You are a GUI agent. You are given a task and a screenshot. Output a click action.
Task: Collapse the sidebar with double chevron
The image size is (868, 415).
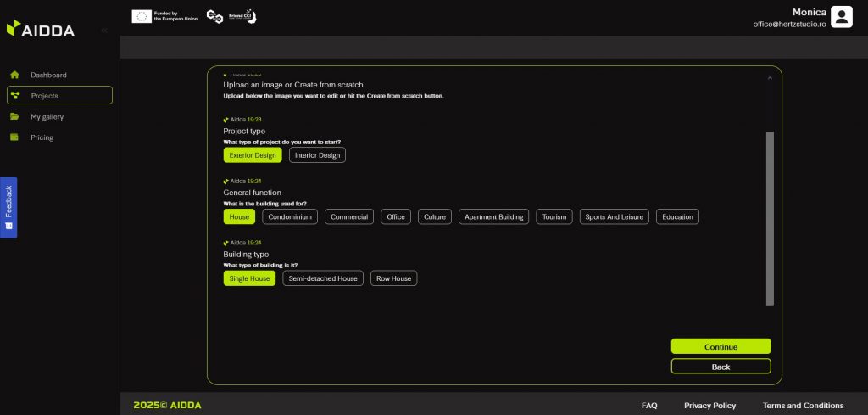tap(104, 31)
